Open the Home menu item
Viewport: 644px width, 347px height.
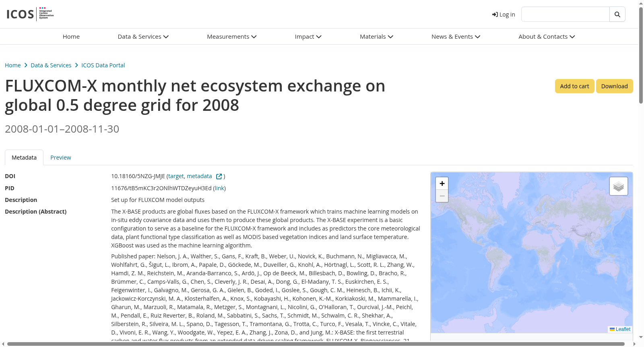pos(71,37)
